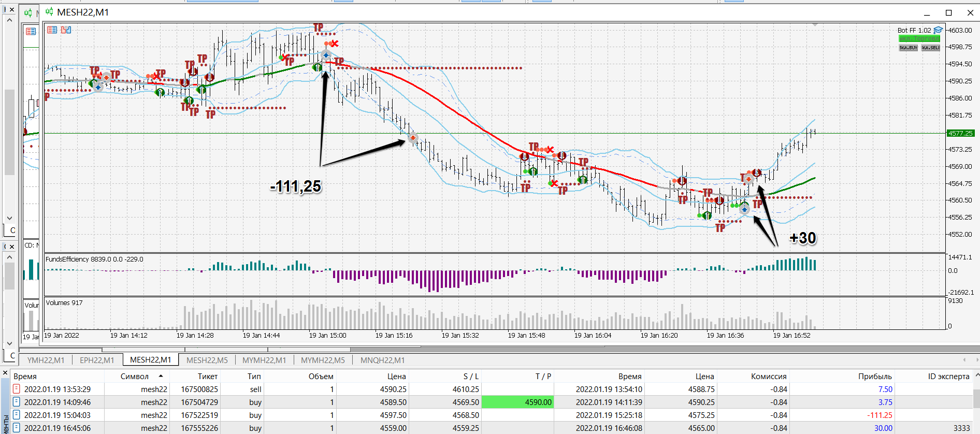Click the MESH22,M1 chart window candlestick icon
Image resolution: width=980 pixels, height=434 pixels.
coord(49,12)
